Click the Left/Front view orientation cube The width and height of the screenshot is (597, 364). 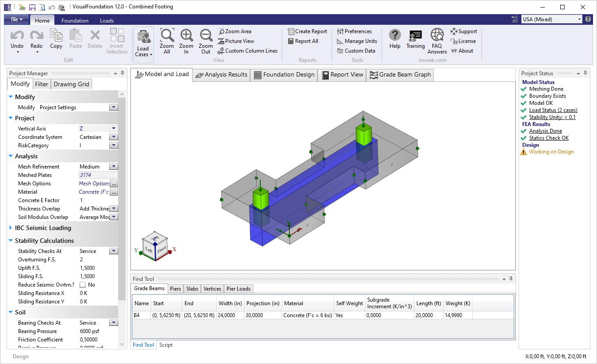(x=155, y=246)
